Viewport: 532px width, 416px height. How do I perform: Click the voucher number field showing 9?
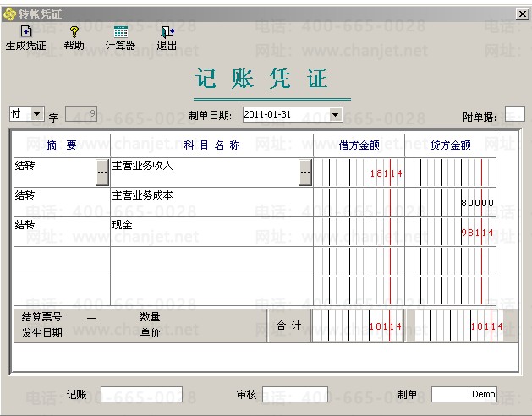tap(81, 114)
